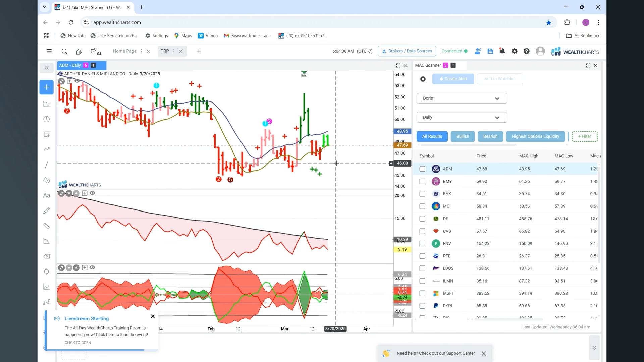Select the line drawing tool
The width and height of the screenshot is (644, 362).
tap(47, 165)
